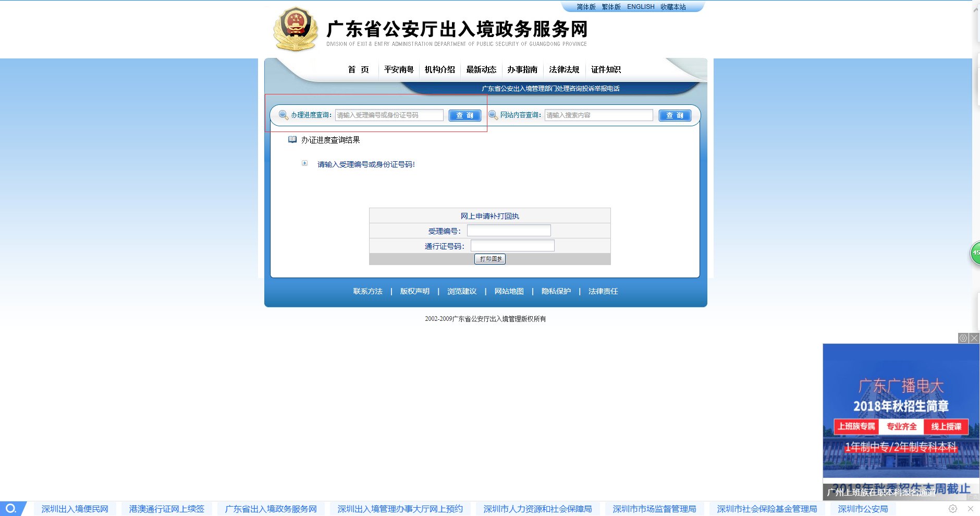This screenshot has width=980, height=516.
Task: Go to 首页 in the navigation bar
Action: (x=359, y=69)
